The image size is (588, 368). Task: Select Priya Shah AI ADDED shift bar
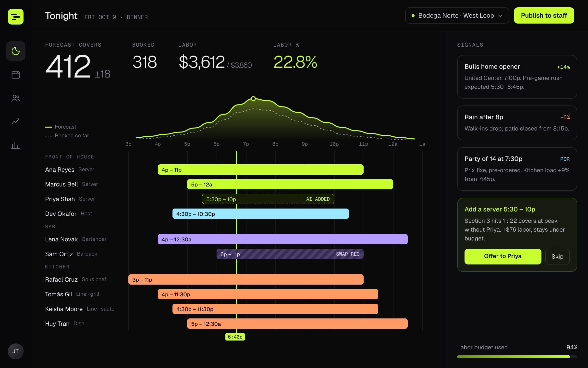pos(268,199)
